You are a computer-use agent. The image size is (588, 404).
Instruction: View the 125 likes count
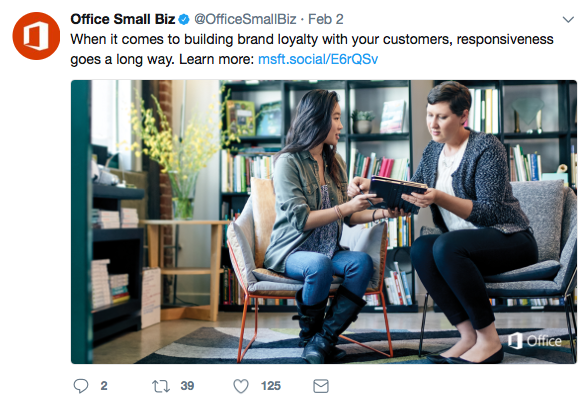271,386
